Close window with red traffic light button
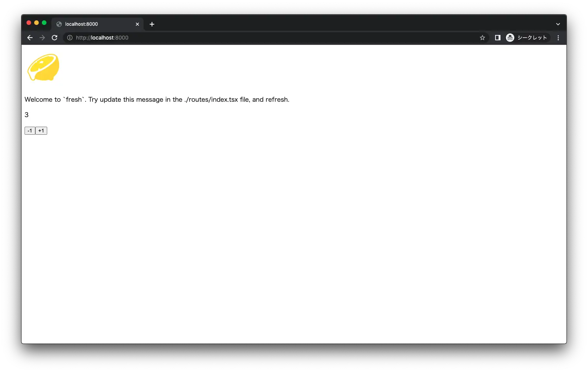 click(29, 23)
